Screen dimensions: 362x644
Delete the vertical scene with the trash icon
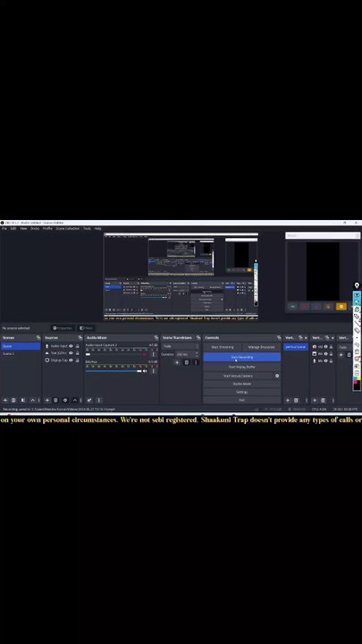click(296, 400)
